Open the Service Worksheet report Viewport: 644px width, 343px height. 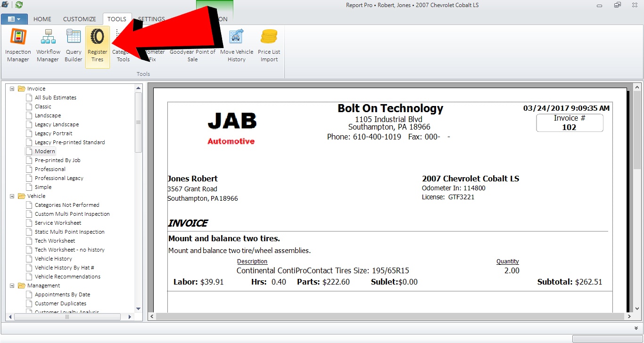pos(58,223)
